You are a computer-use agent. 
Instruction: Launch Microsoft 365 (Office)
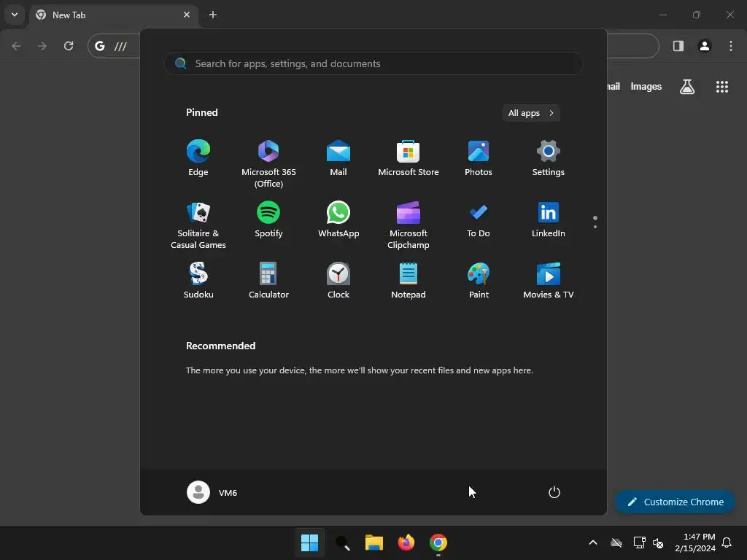coord(268,164)
